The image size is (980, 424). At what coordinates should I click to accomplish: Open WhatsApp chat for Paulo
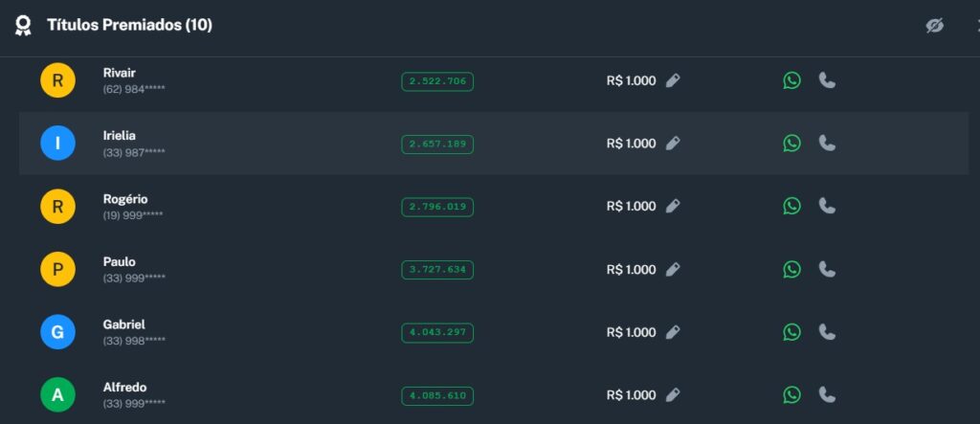point(791,270)
